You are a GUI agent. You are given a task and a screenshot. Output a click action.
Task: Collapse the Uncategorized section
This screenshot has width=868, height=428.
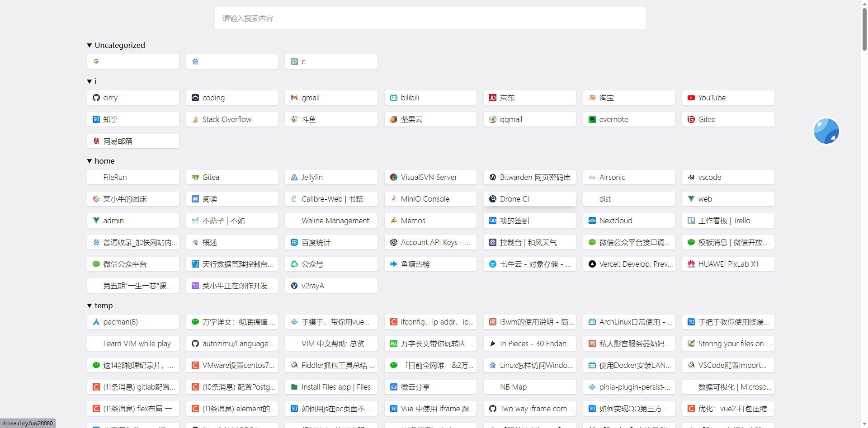coord(90,45)
